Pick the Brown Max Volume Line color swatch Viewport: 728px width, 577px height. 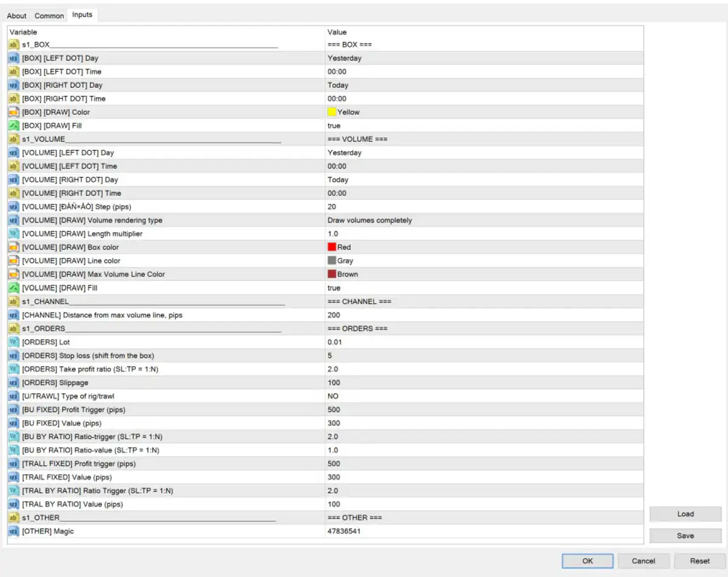(x=332, y=274)
